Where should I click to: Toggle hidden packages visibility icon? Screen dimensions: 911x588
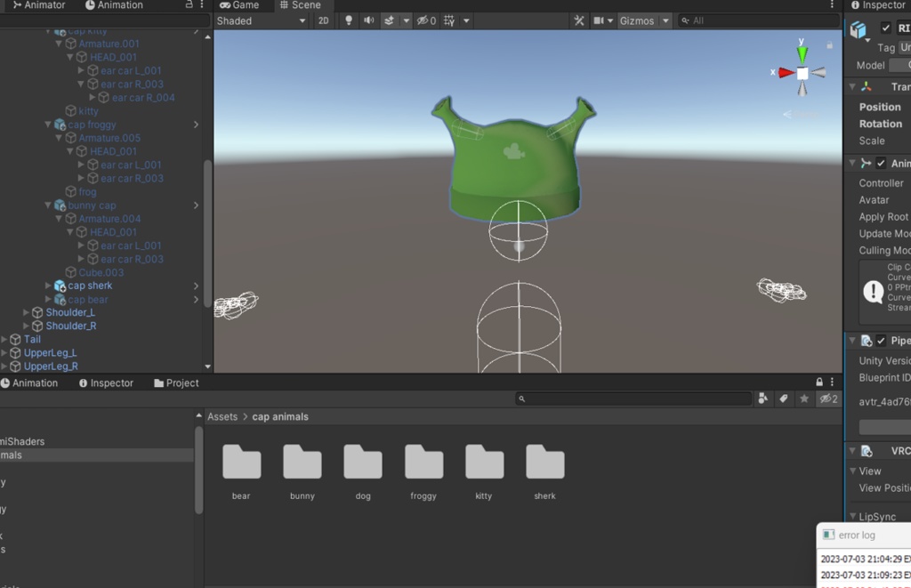point(828,399)
